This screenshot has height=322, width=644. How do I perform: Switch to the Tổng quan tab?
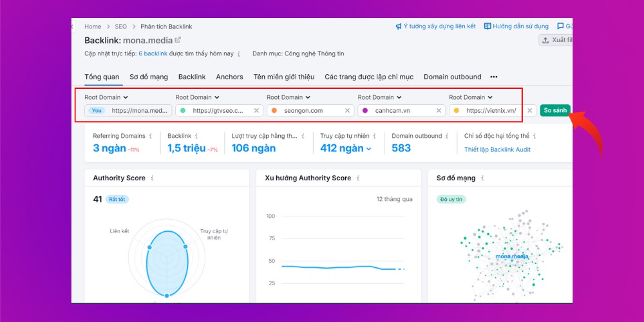click(102, 77)
